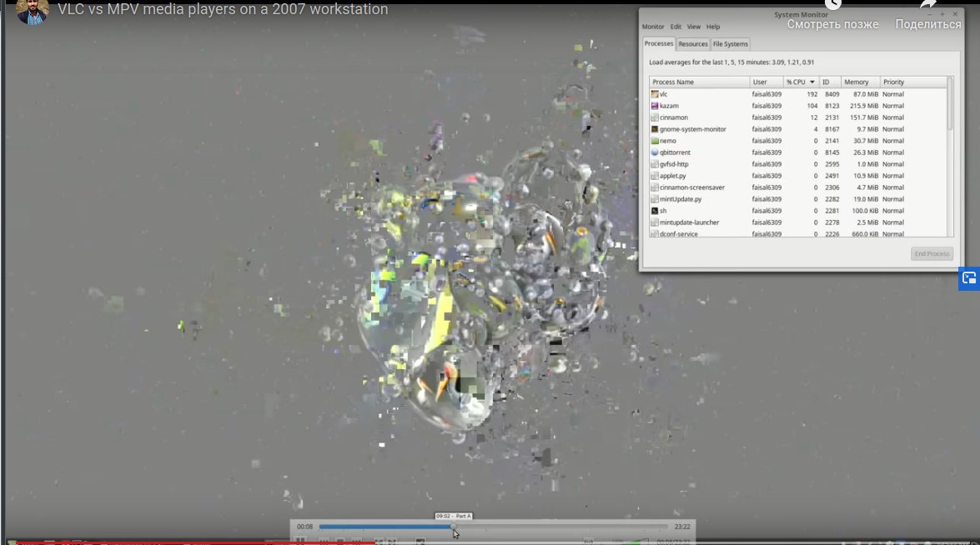Viewport: 980px width, 545px height.
Task: Click Поделиться (Share) button
Action: coord(928,24)
